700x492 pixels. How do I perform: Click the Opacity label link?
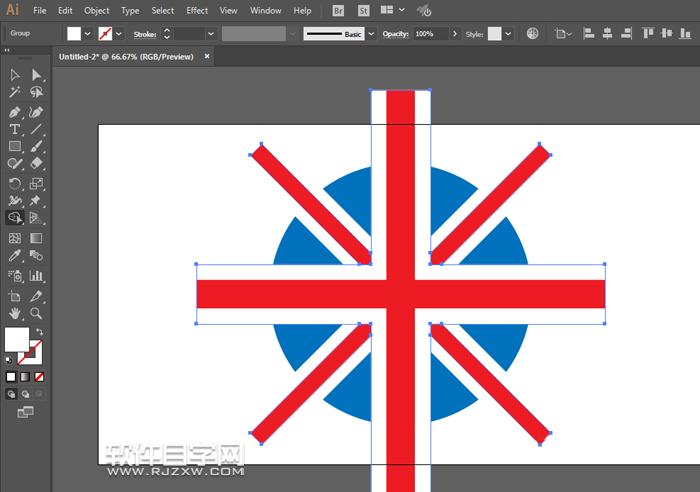[x=396, y=34]
